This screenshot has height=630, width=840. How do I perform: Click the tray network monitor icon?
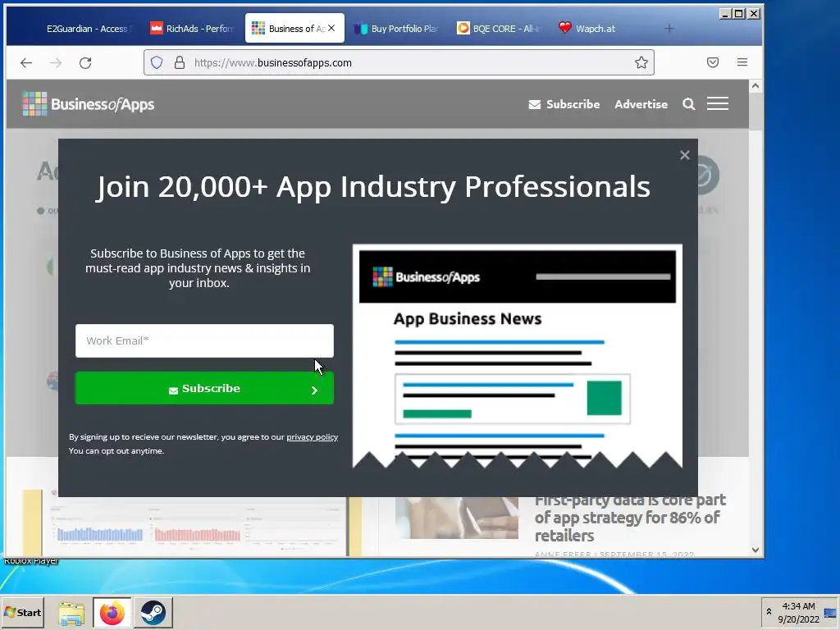click(830, 613)
